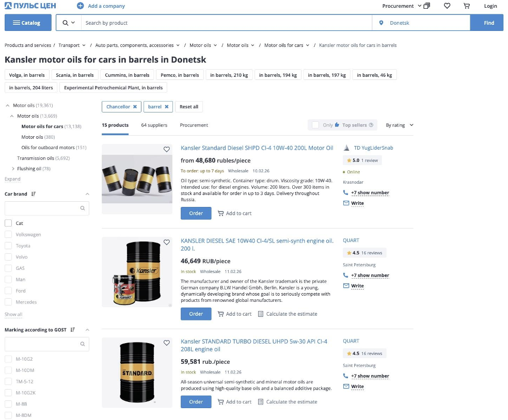Check the M-10G2 GOST marking checkbox
Screen dimensions: 508x420
[8, 359]
